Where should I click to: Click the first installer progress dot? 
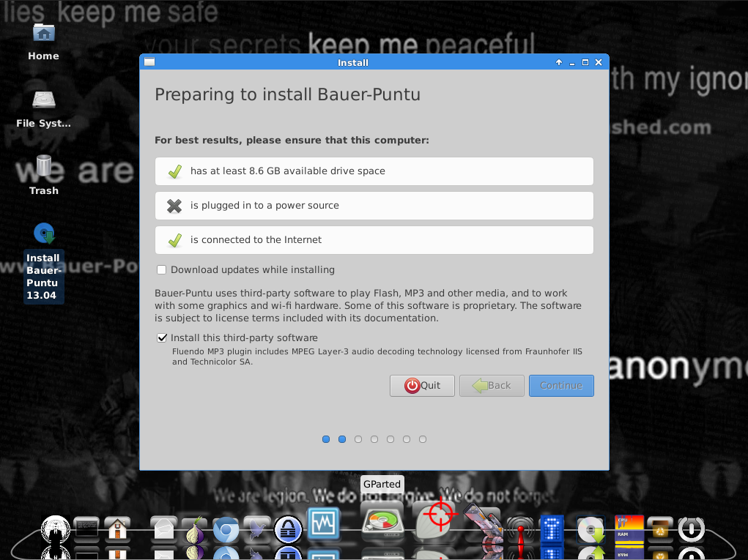(326, 439)
